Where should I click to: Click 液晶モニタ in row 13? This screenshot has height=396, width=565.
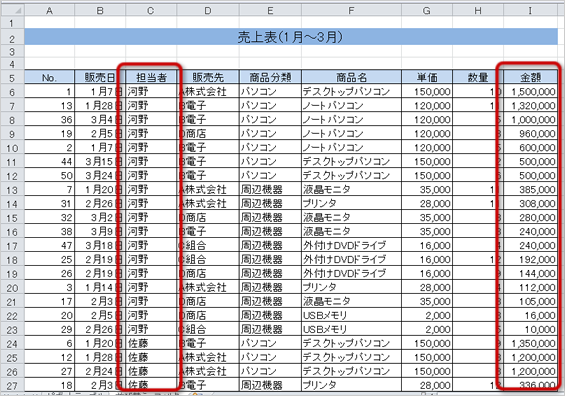tap(351, 190)
